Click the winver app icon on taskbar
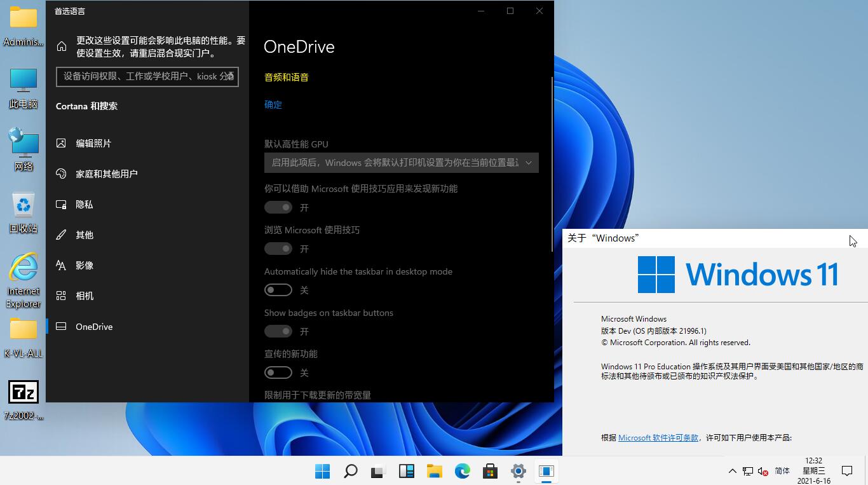The height and width of the screenshot is (485, 868). [546, 471]
